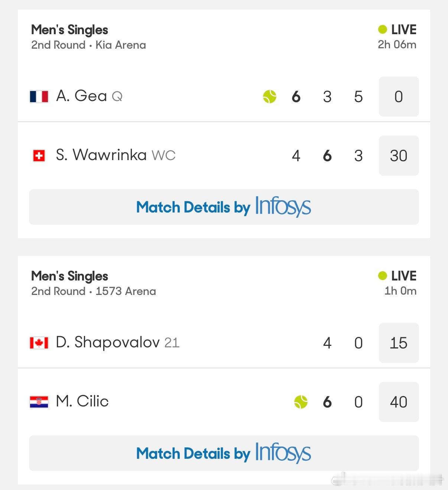Viewport: 448px width, 490px height.
Task: Click the Canadian flag beside D. Shapovalov
Action: coord(39,343)
